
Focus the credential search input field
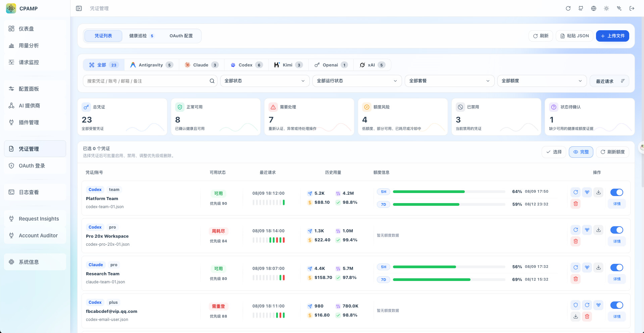146,81
